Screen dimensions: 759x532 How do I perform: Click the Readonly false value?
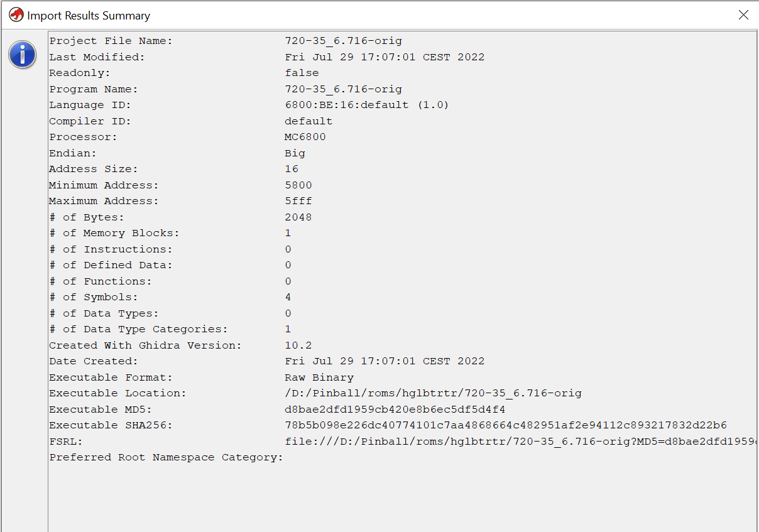point(302,73)
